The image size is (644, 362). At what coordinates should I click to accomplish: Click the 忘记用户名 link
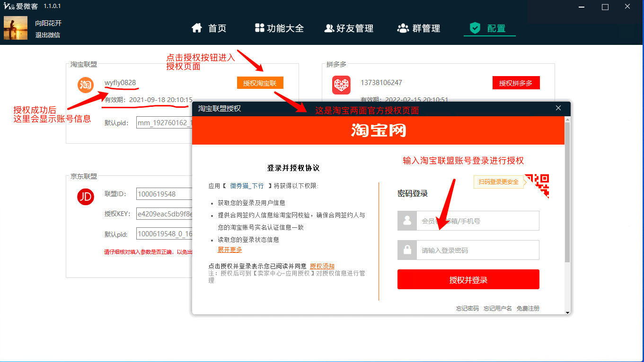(x=498, y=308)
